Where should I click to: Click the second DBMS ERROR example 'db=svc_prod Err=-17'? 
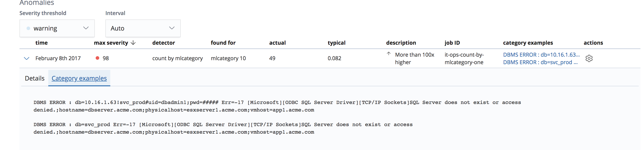pyautogui.click(x=223, y=128)
